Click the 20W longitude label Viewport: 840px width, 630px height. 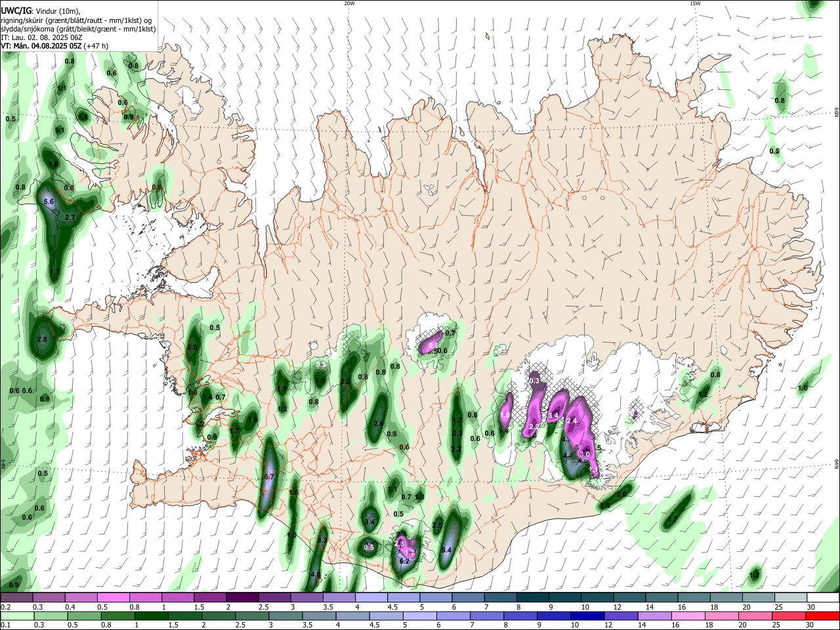[x=349, y=3]
